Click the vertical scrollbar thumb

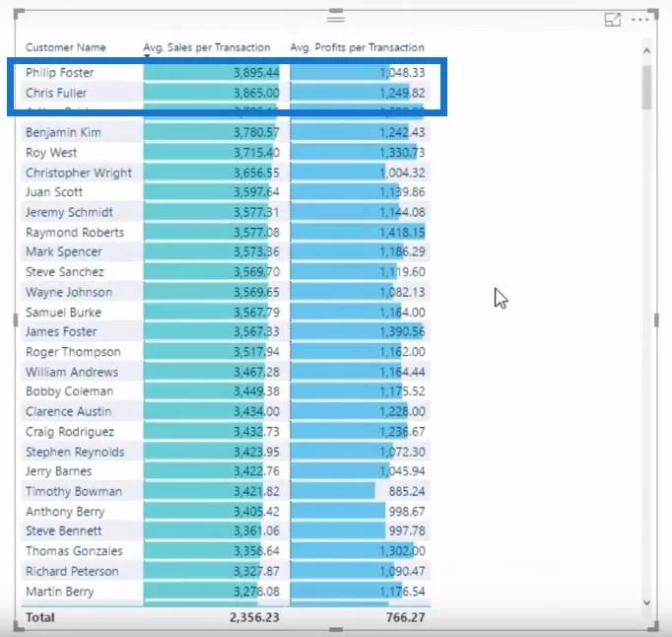tap(646, 87)
